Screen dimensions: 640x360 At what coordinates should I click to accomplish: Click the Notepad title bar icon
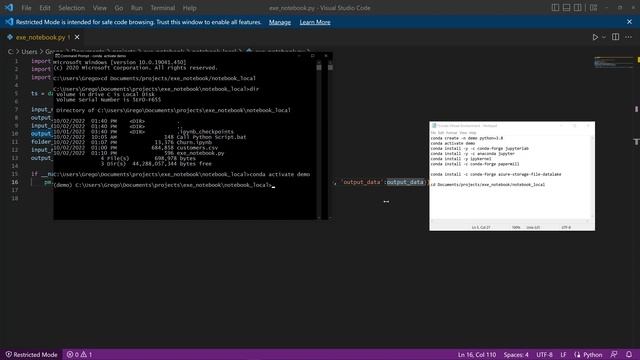434,126
